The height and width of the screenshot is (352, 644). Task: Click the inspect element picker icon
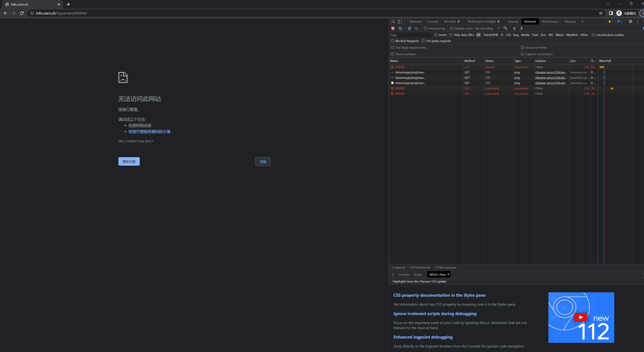pyautogui.click(x=393, y=21)
